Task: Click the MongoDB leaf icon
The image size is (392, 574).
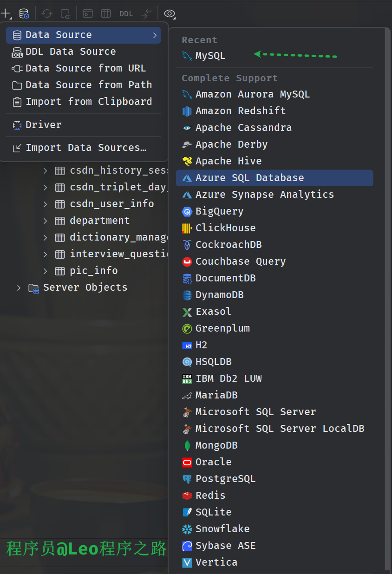Action: (187, 445)
